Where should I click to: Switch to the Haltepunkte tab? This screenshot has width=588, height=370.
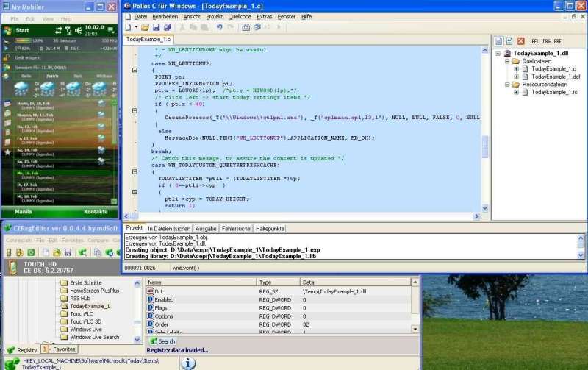click(x=270, y=229)
